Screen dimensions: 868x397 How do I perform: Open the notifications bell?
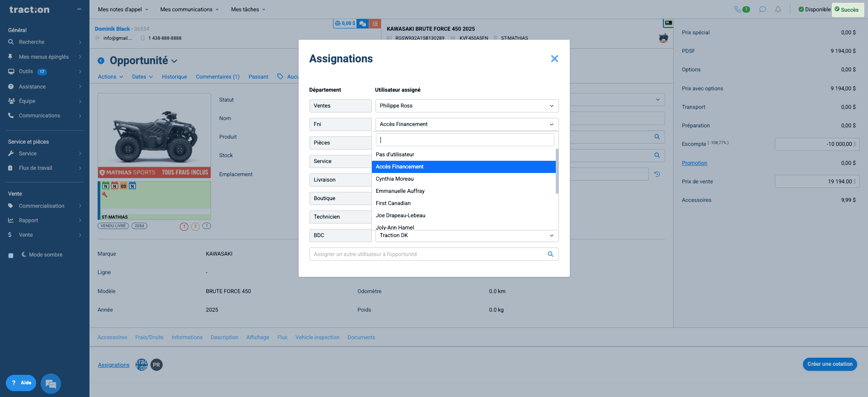pos(778,9)
